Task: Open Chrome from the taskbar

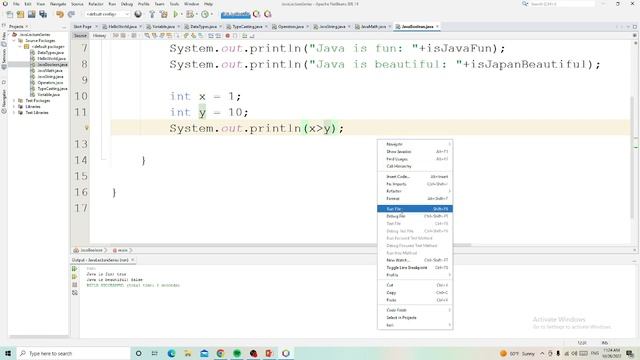Action: coord(220,353)
